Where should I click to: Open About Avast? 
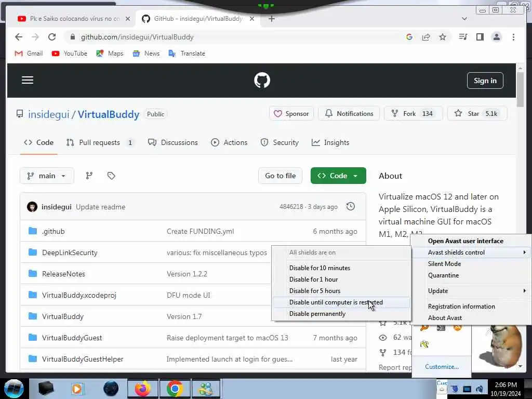(471, 318)
